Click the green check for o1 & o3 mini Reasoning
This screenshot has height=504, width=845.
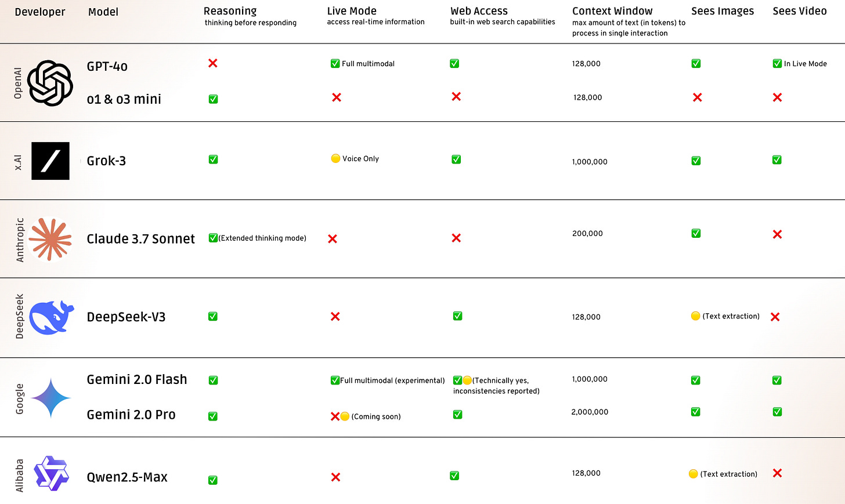[213, 99]
